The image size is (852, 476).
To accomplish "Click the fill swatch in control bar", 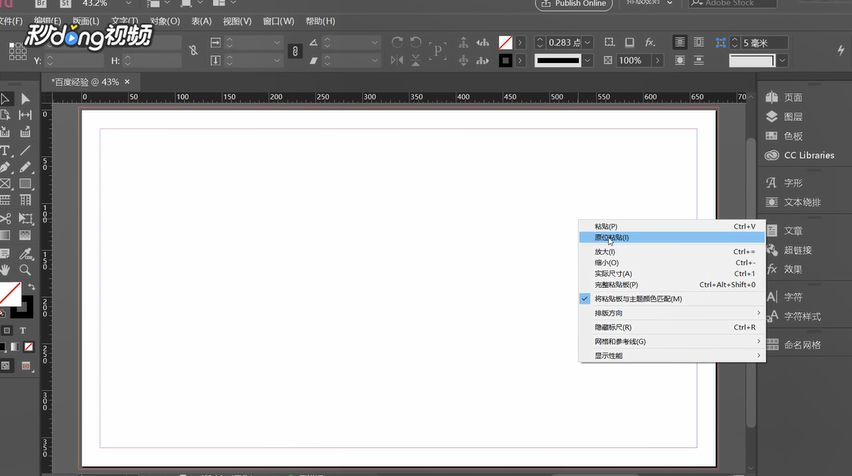I will (x=505, y=42).
